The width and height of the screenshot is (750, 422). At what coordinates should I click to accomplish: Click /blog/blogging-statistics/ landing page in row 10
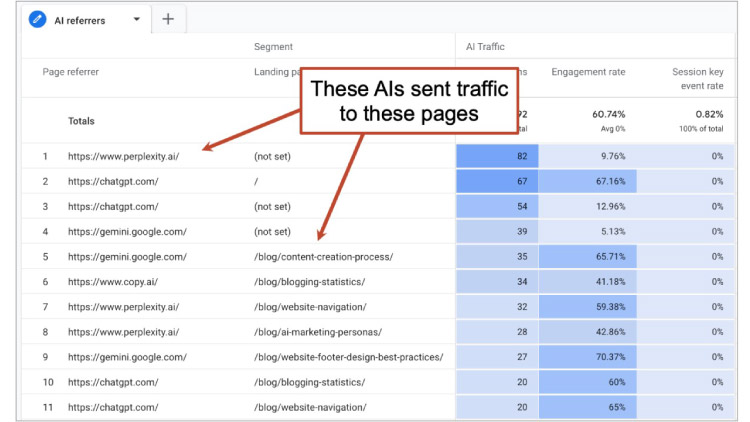309,382
